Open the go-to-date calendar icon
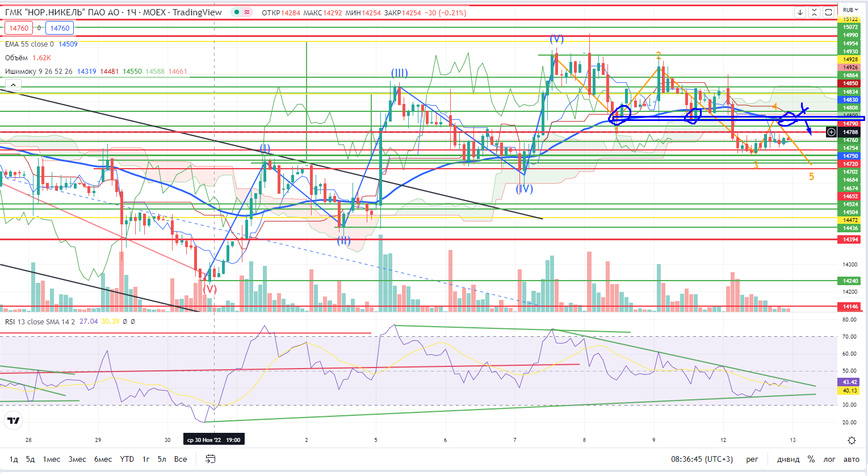This screenshot has width=868, height=476. [210, 459]
